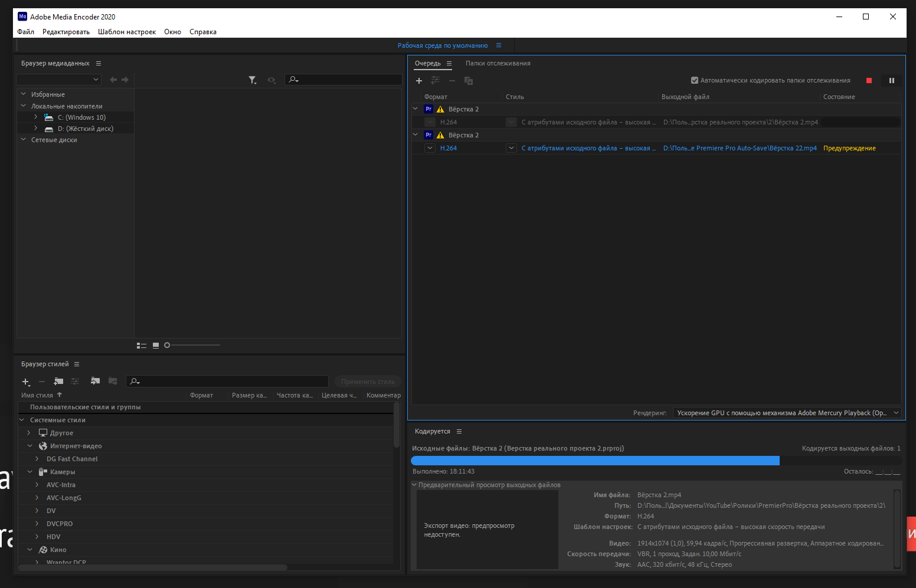Collapse Предварительный просмотр выходных файлов section
The image size is (916, 588).
pos(414,485)
